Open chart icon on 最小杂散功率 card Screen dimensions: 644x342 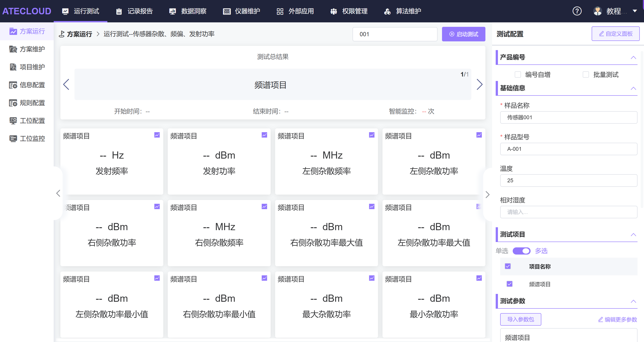(x=479, y=278)
